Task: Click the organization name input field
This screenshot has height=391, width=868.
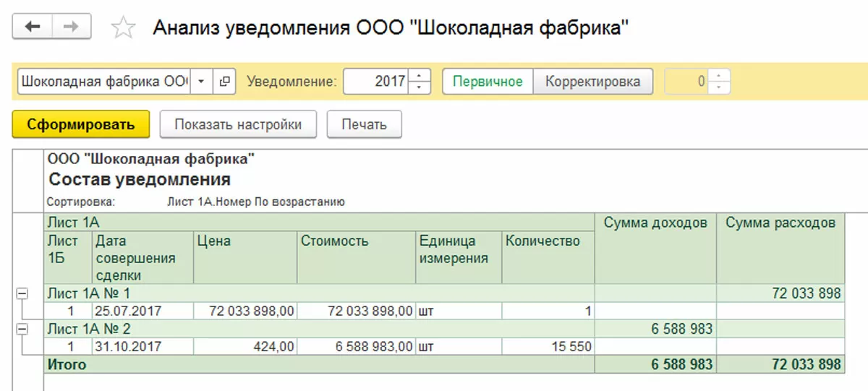Action: pyautogui.click(x=104, y=82)
